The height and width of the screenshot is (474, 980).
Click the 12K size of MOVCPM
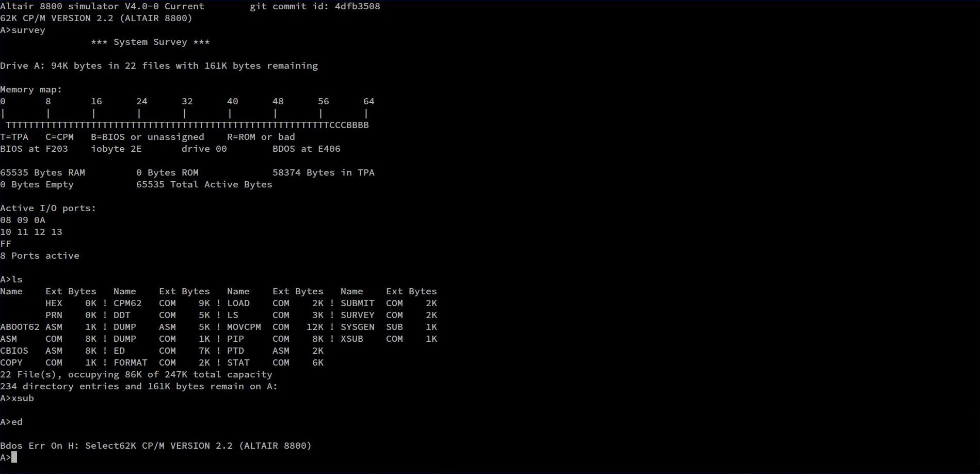315,327
